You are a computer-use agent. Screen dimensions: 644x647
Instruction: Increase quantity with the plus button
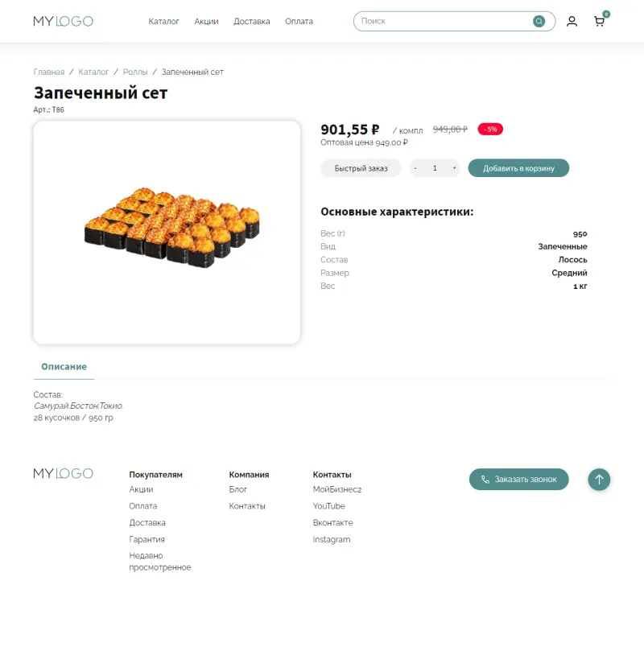[x=455, y=168]
